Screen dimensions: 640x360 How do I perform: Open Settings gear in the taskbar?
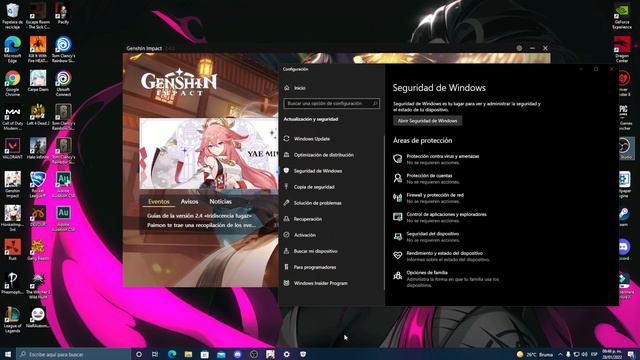(x=287, y=354)
